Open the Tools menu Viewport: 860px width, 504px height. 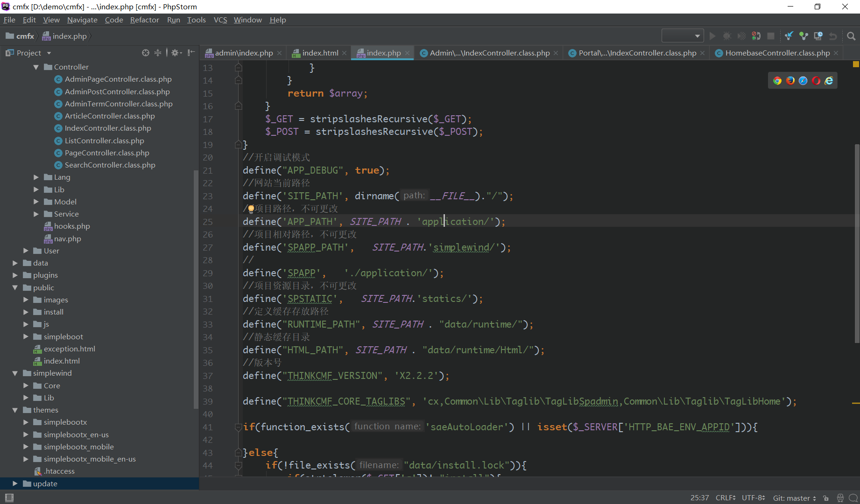(197, 20)
